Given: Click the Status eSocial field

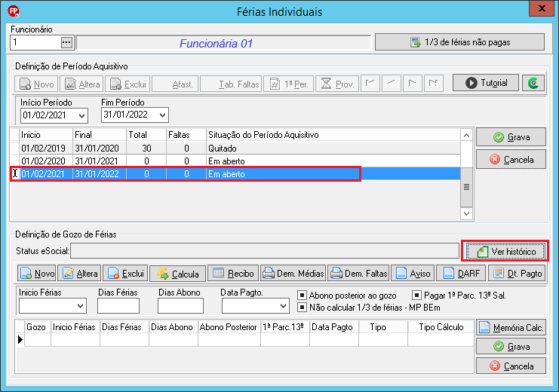Looking at the screenshot, I should click(265, 251).
